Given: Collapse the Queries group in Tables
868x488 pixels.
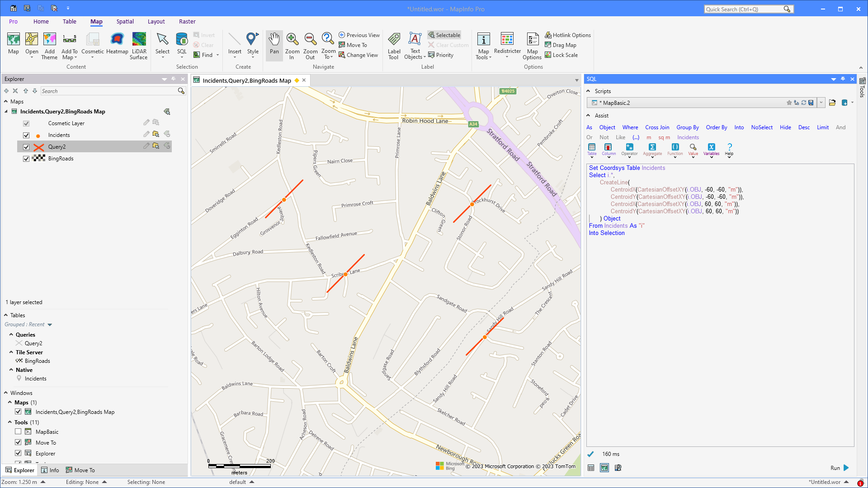Looking at the screenshot, I should coord(11,335).
